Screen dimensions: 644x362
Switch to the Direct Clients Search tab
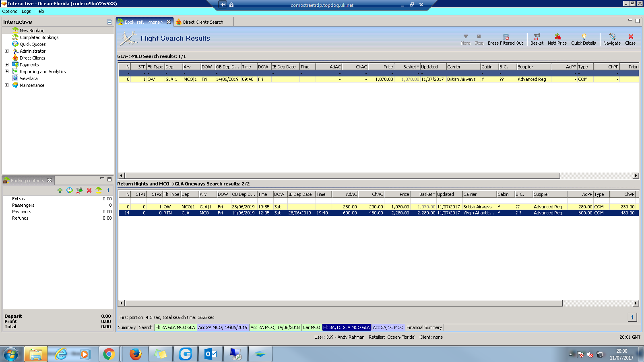[x=203, y=22]
